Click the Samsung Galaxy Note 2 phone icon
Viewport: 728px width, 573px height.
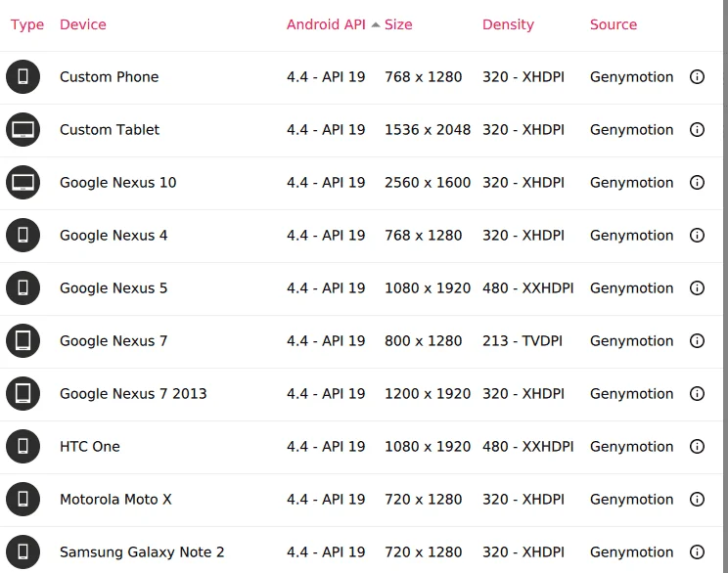(23, 552)
